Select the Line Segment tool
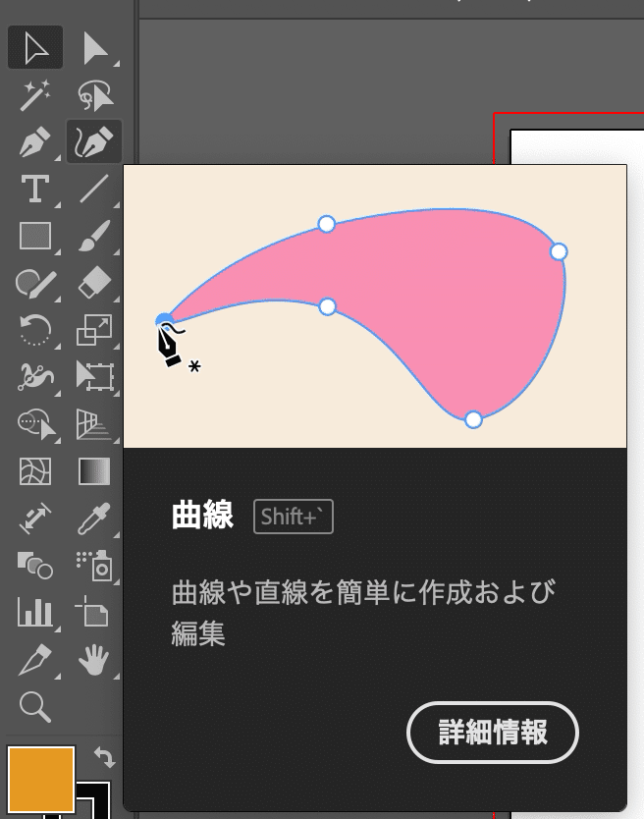The height and width of the screenshot is (819, 644). pos(94,189)
